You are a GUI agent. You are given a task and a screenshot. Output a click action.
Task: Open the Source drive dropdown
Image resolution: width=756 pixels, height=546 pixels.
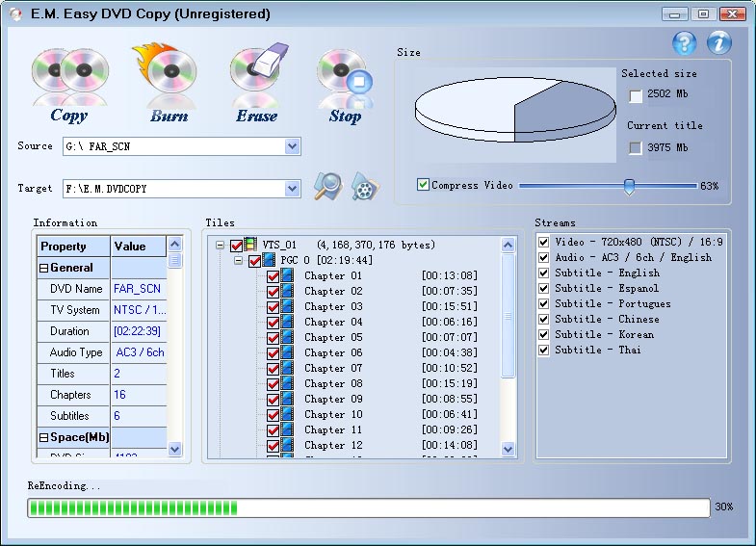[292, 146]
